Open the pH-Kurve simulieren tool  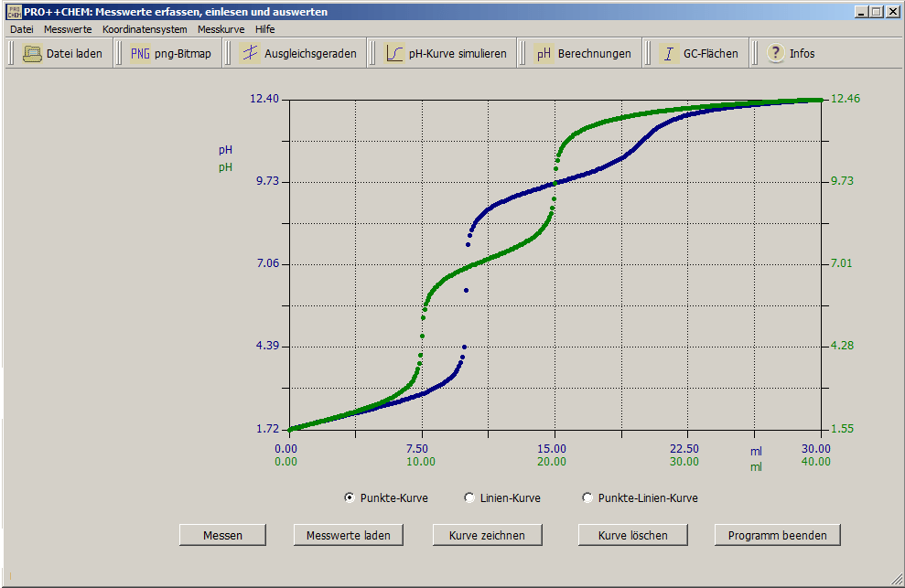point(446,53)
